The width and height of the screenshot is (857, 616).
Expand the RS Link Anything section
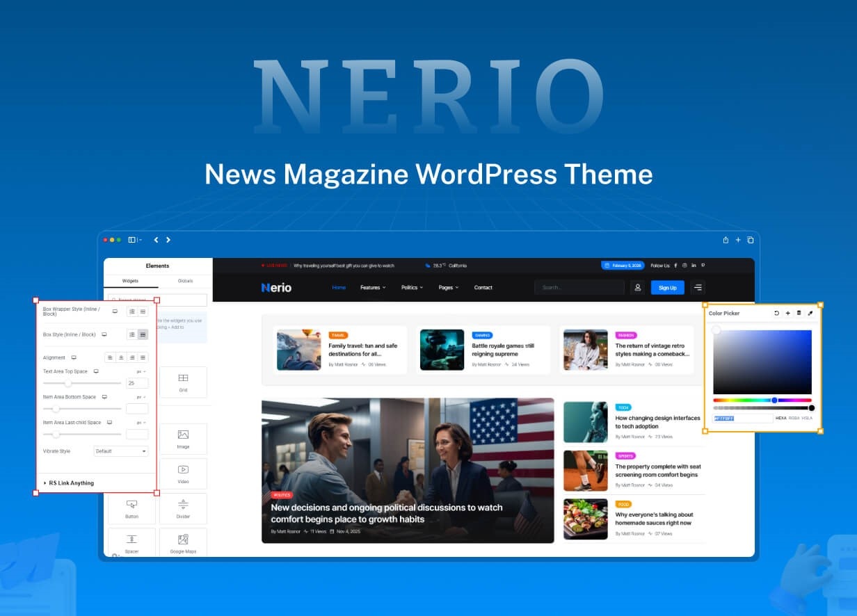(72, 483)
